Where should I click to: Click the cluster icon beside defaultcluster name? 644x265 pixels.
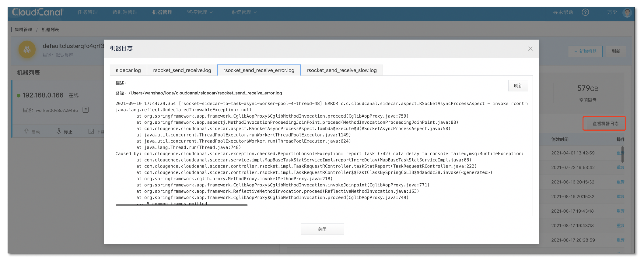coord(27,50)
